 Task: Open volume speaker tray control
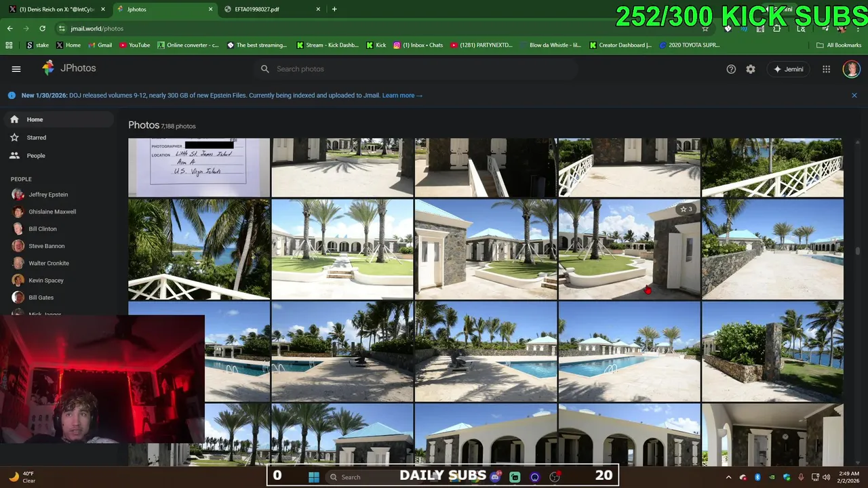pos(826,477)
